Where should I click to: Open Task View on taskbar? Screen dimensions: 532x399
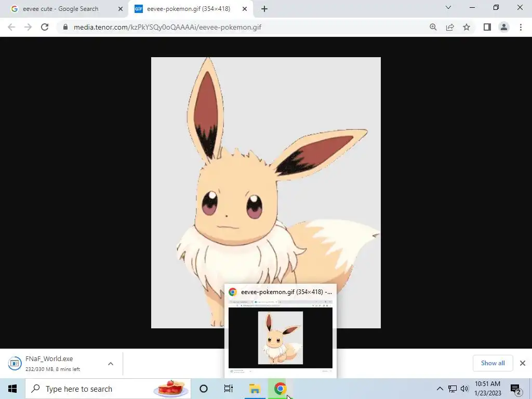click(229, 389)
